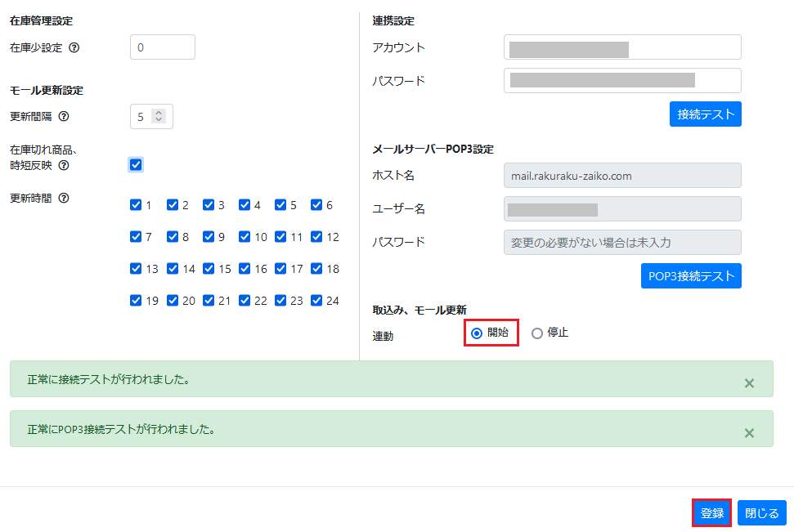Click the メールサーバーPOP3設定 heading
The width and height of the screenshot is (794, 532).
[433, 149]
